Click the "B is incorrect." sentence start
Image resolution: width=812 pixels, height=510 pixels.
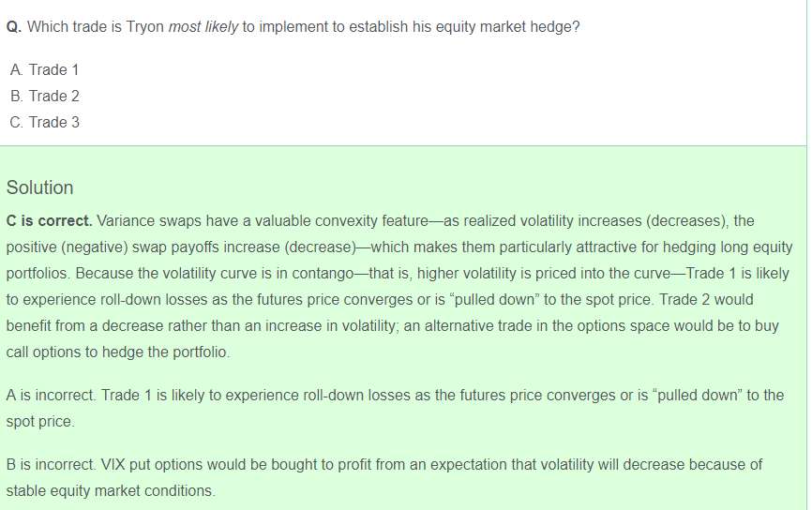tap(51, 465)
